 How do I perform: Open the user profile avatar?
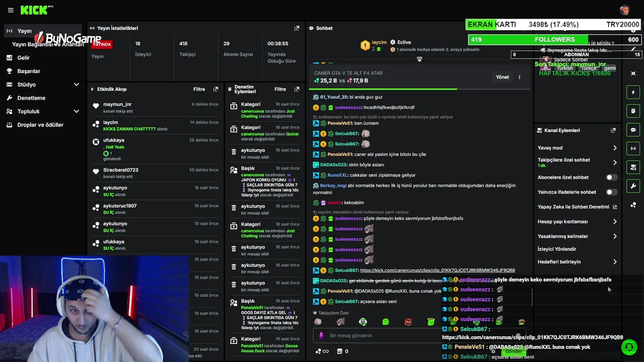625,10
